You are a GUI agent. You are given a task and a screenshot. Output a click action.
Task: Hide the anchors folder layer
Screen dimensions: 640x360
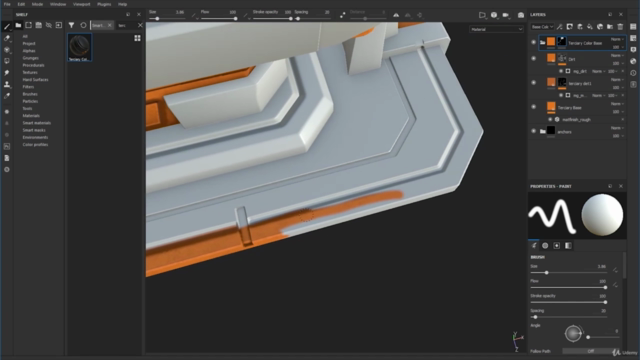(533, 131)
